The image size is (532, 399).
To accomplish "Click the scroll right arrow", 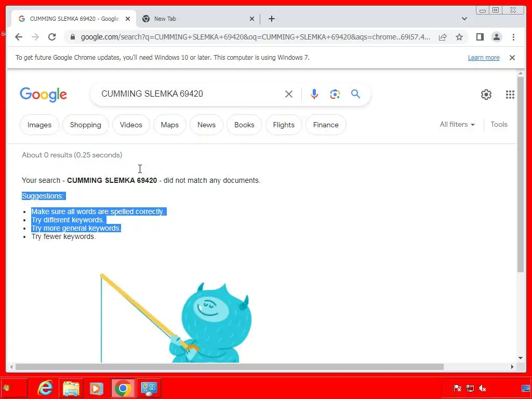I will tap(512, 367).
